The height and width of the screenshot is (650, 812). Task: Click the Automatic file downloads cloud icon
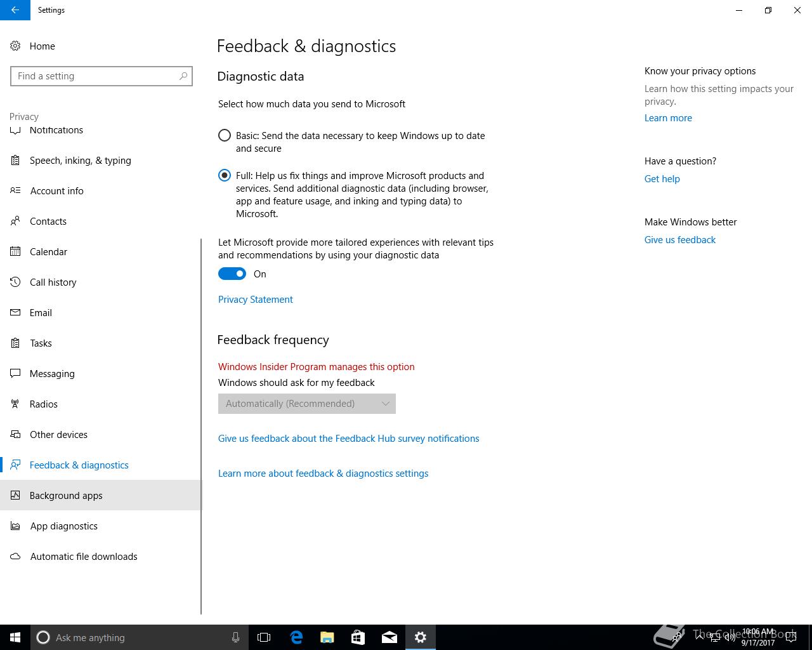[15, 557]
